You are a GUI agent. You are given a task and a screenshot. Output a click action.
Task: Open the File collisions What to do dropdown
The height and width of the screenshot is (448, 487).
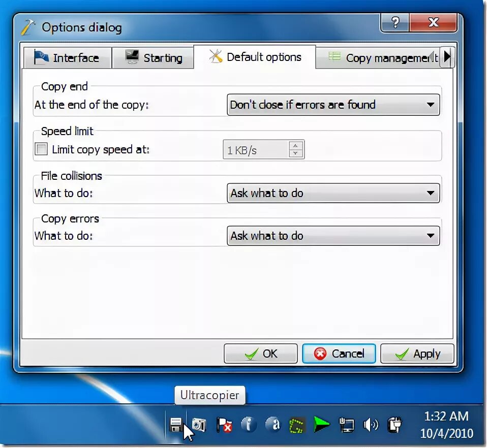pos(333,193)
